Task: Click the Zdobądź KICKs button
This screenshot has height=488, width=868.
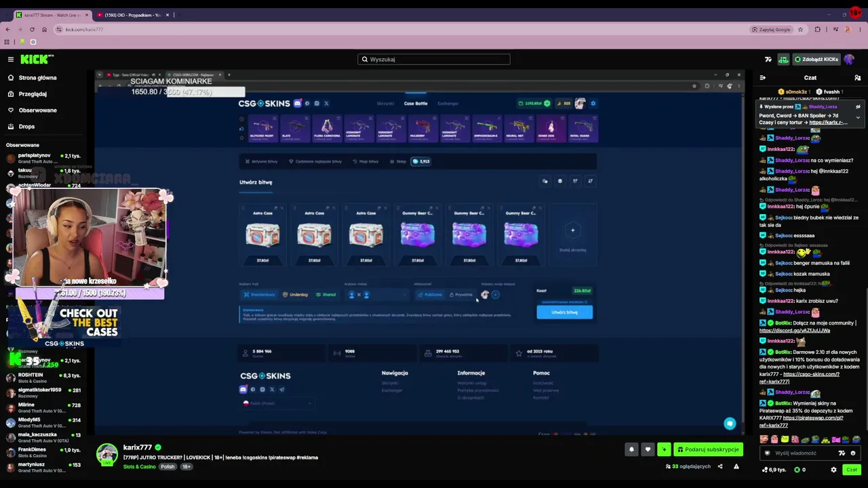Action: click(x=816, y=60)
